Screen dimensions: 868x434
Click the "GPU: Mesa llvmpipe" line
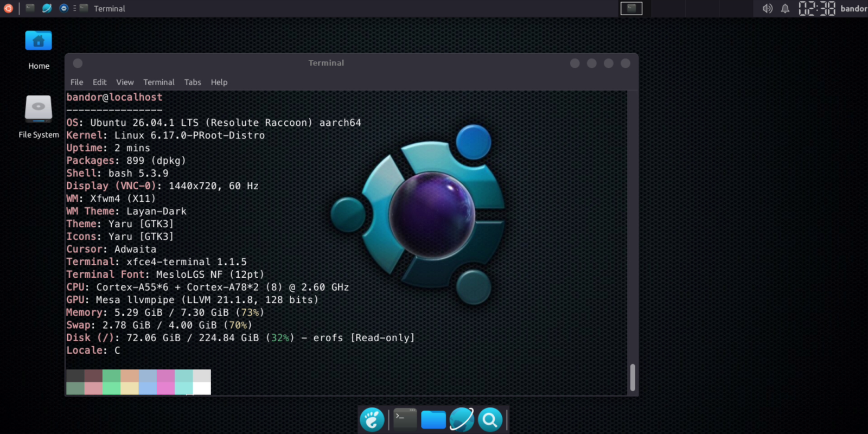coord(193,299)
